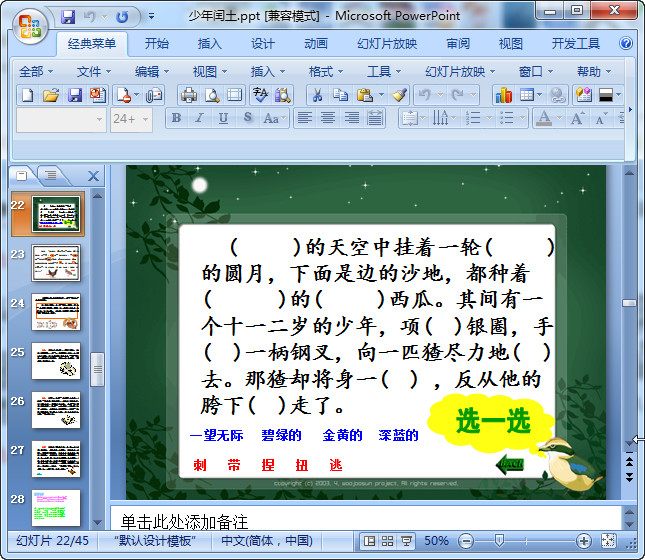Click zoom in plus button
The image size is (645, 560).
click(584, 541)
